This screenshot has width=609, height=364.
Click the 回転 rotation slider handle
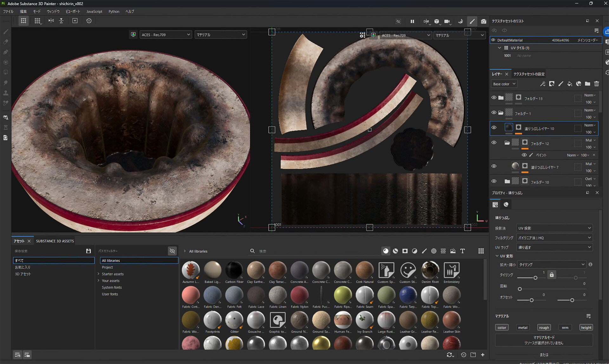(520, 289)
